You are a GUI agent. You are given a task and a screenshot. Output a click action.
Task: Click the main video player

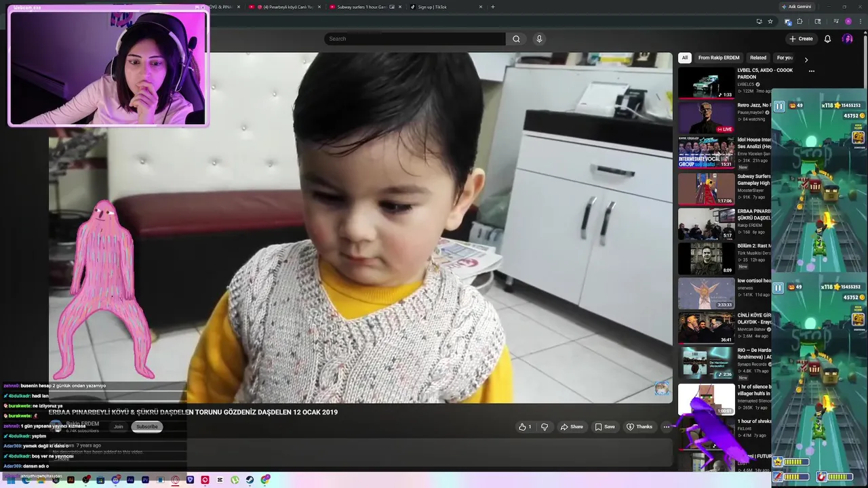pos(361,228)
